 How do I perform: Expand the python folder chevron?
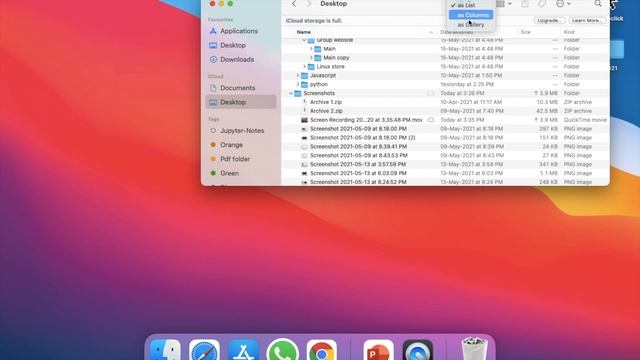click(298, 84)
